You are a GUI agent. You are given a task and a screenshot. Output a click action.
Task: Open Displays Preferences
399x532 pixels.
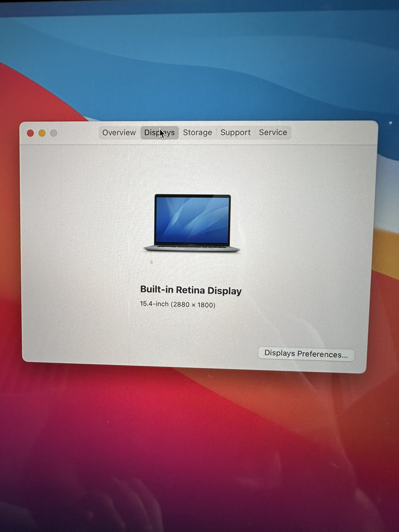(306, 354)
